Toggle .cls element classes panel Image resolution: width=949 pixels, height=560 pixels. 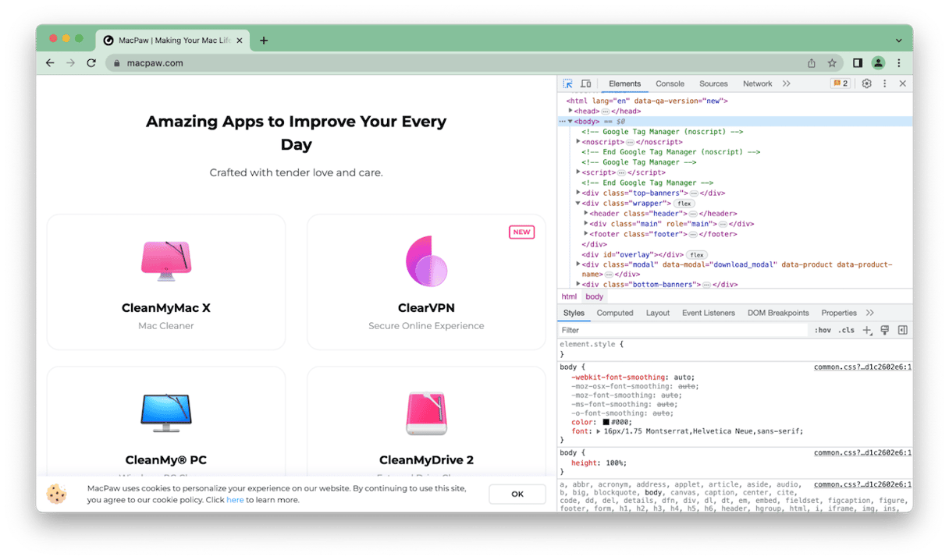(847, 330)
